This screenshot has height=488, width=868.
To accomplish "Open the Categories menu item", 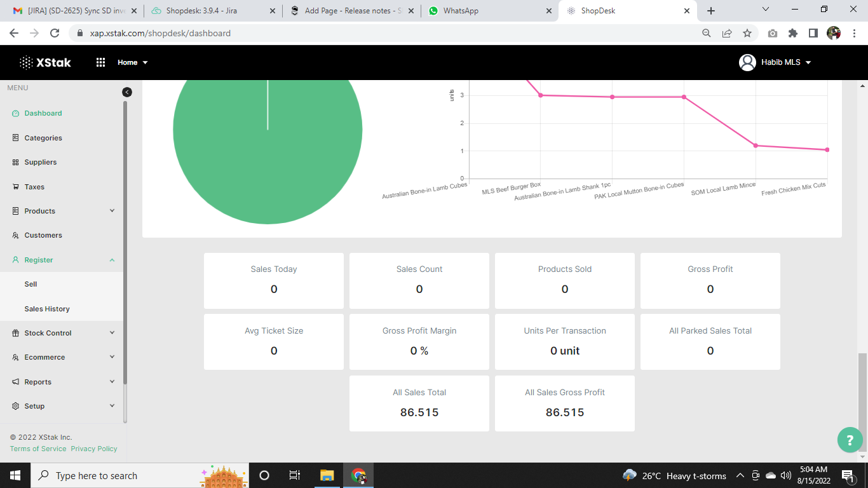I will (x=43, y=138).
